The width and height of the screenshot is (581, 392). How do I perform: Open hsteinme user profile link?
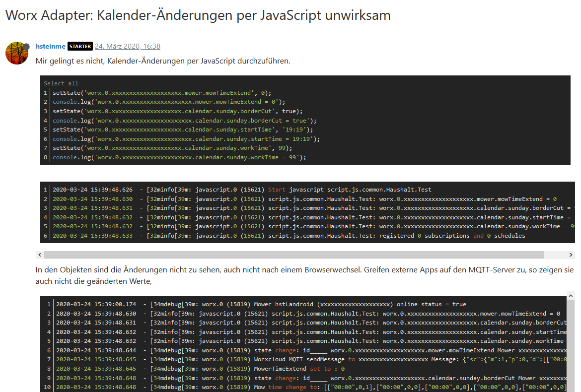tap(50, 46)
